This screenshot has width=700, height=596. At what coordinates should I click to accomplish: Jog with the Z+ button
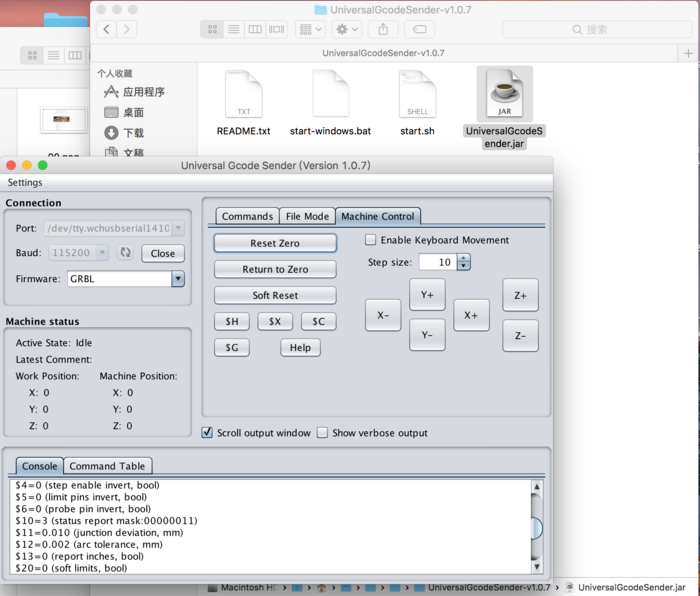click(x=520, y=295)
